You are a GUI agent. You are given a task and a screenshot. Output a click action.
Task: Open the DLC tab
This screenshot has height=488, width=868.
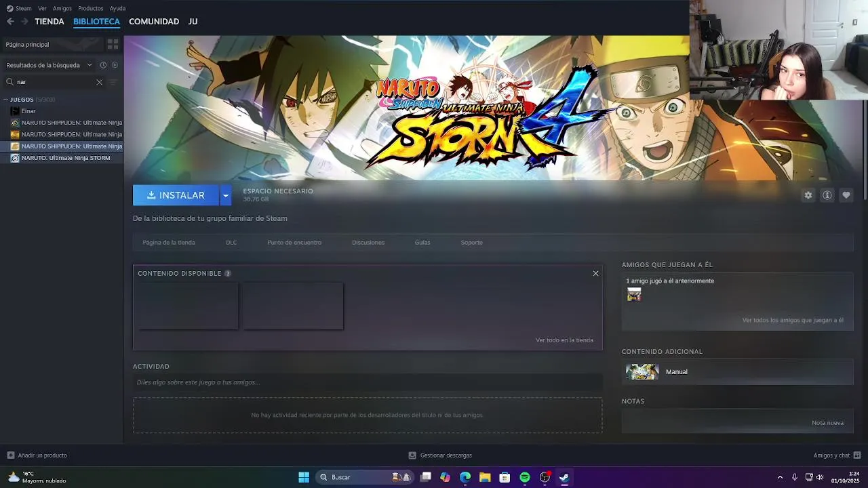(231, 243)
